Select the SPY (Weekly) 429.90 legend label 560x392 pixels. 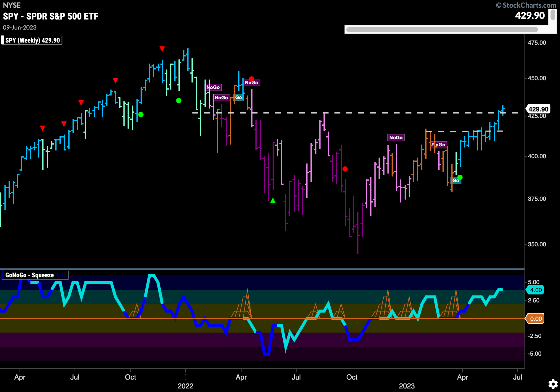[x=32, y=40]
